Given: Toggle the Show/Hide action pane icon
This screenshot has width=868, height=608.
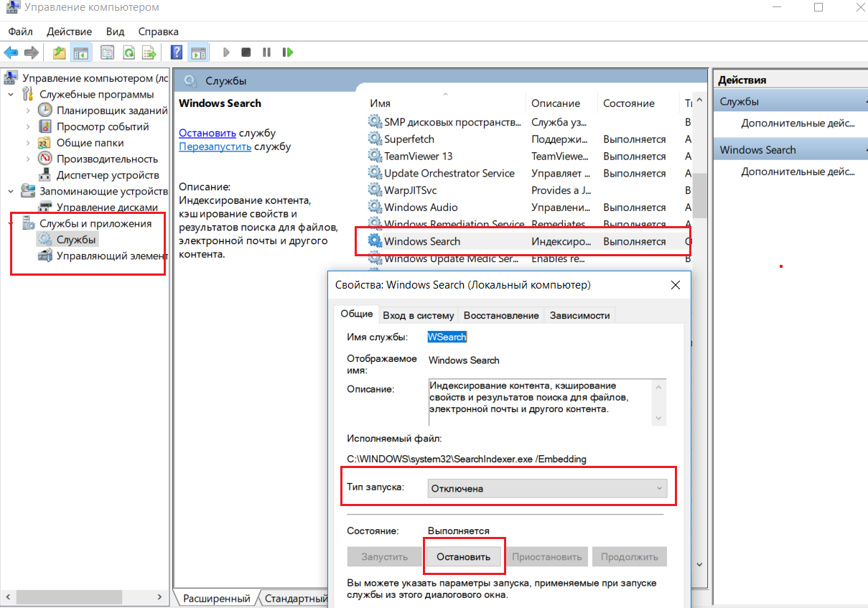Looking at the screenshot, I should pos(198,52).
